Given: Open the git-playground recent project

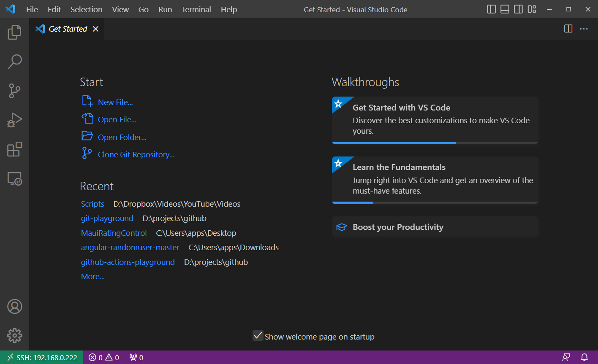Looking at the screenshot, I should pos(107,218).
